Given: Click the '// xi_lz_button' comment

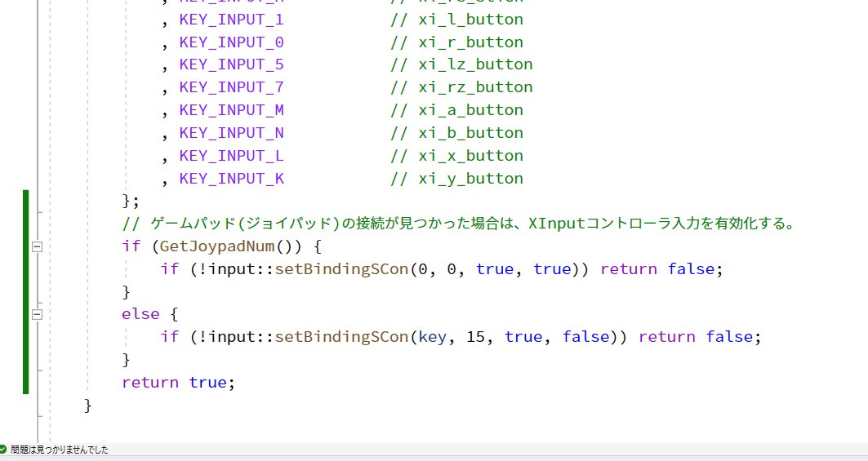Looking at the screenshot, I should click(x=461, y=64).
